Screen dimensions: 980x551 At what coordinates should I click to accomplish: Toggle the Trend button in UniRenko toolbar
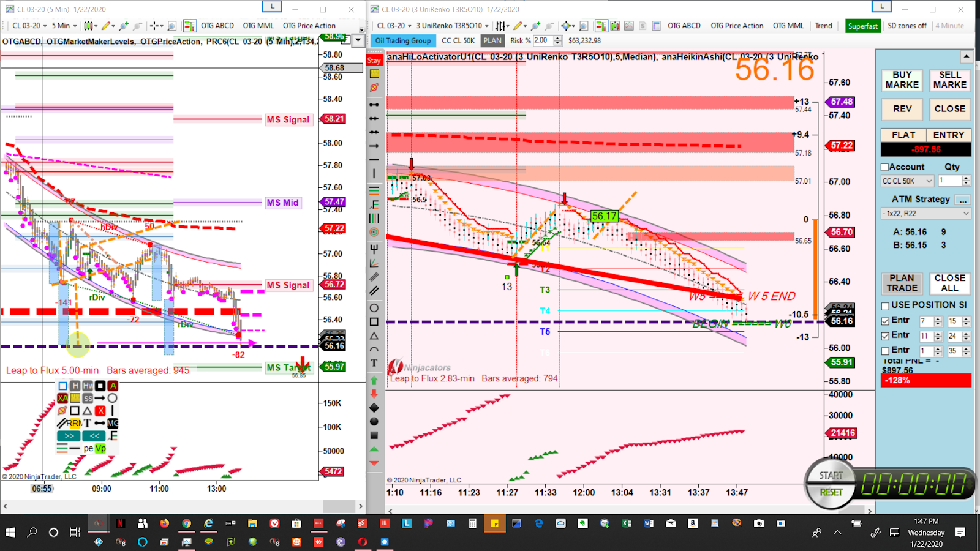coord(823,26)
